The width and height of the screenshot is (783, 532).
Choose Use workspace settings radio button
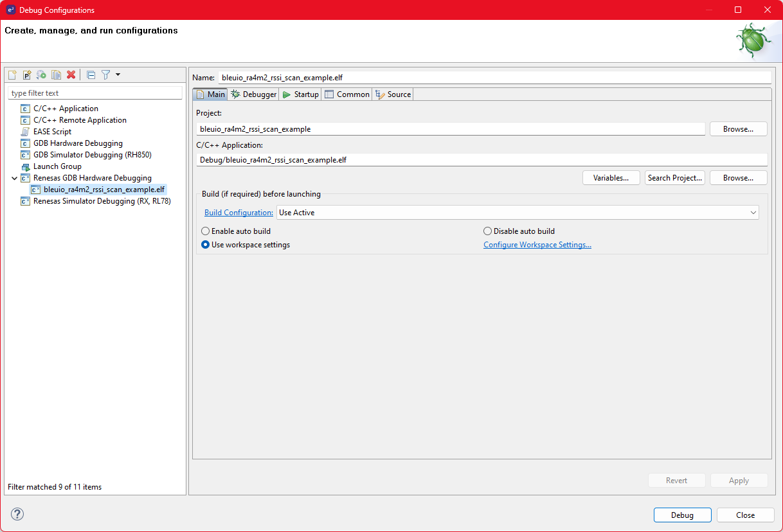206,245
